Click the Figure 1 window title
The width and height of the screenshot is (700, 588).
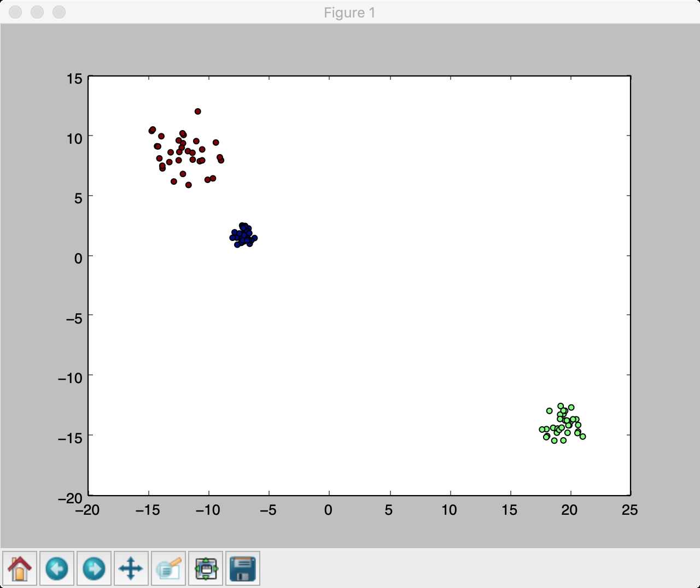click(349, 13)
